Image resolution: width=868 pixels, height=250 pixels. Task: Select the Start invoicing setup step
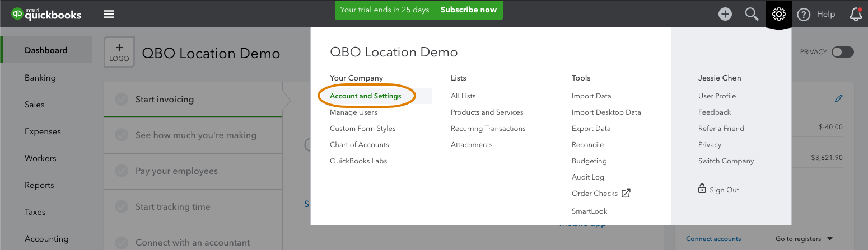[193, 100]
